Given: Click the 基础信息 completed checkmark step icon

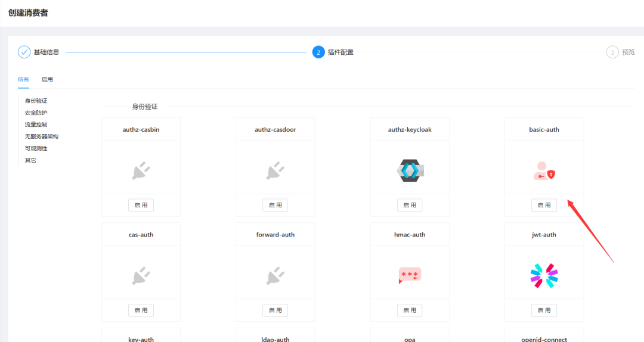Looking at the screenshot, I should [x=24, y=52].
